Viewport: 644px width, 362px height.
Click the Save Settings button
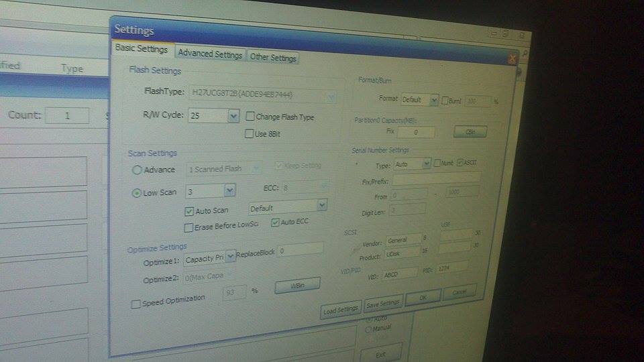point(383,303)
